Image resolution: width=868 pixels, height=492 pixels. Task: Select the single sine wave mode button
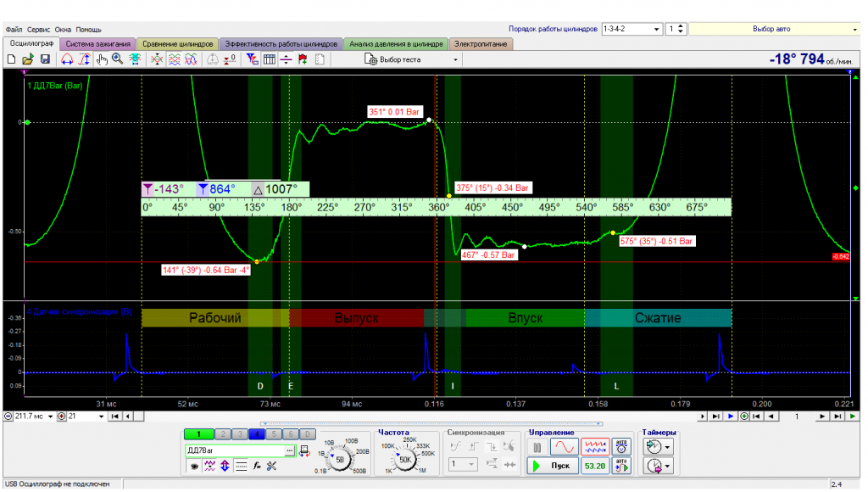click(x=564, y=447)
